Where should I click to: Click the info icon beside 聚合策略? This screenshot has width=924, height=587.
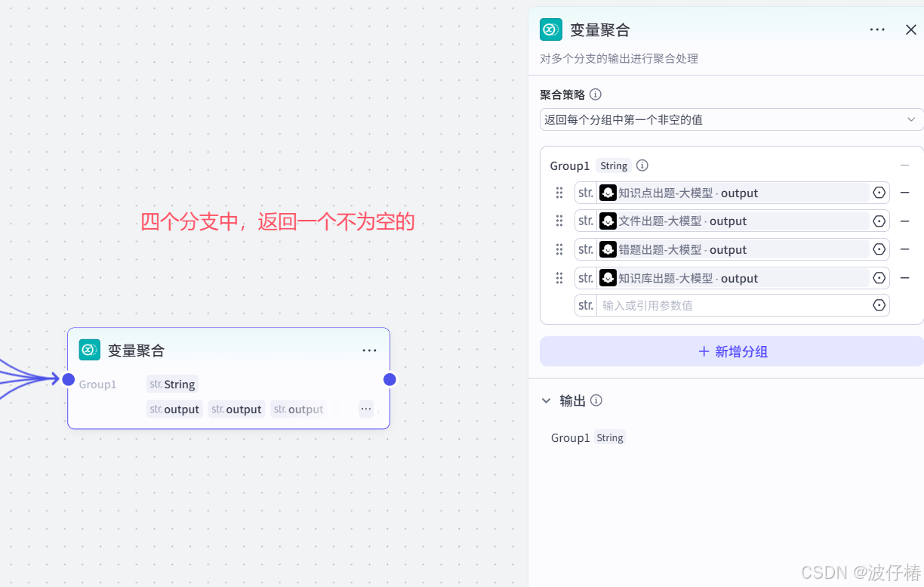click(596, 94)
